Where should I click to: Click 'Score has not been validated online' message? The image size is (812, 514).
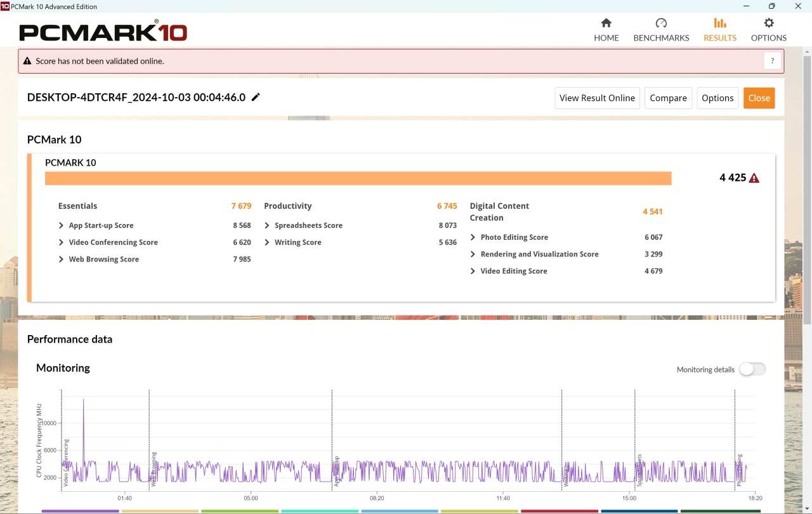tap(100, 62)
